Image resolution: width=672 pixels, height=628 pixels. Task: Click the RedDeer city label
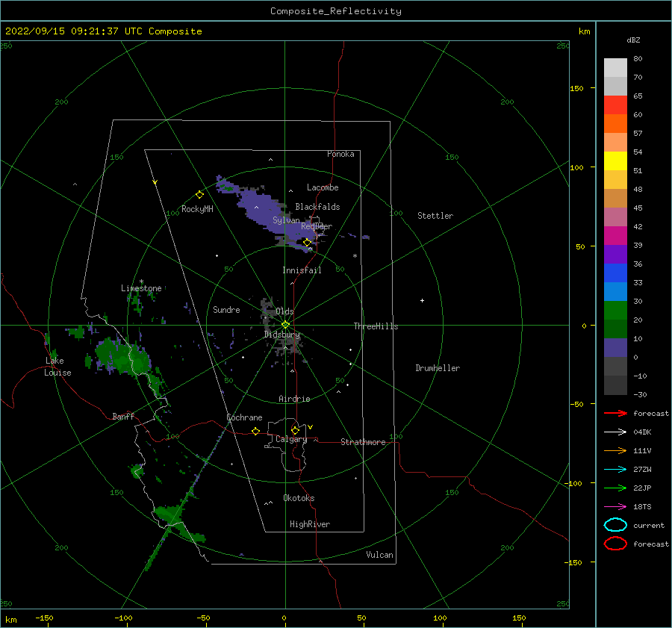(x=317, y=226)
